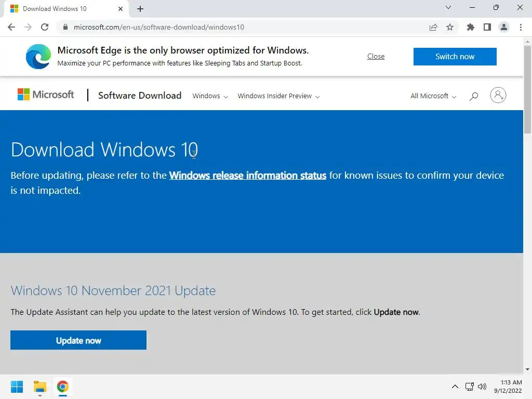The width and height of the screenshot is (532, 399).
Task: Click the Windows 10 November 2021 Update heading
Action: [113, 291]
